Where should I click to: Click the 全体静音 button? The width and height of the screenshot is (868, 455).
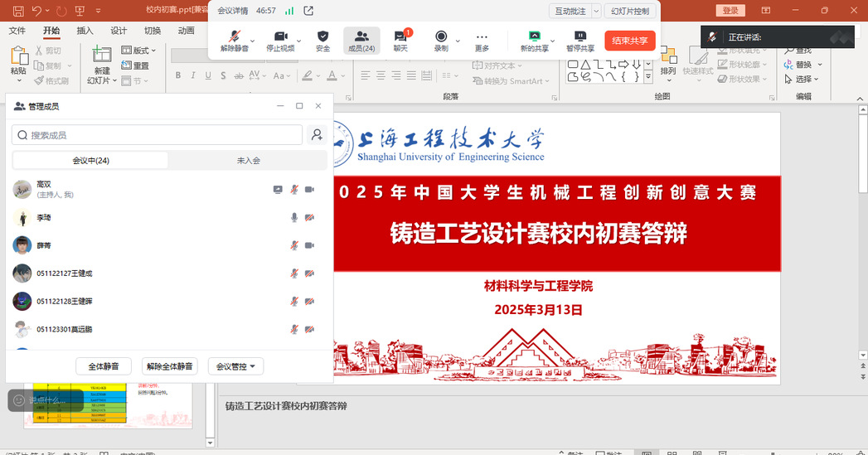pos(104,366)
